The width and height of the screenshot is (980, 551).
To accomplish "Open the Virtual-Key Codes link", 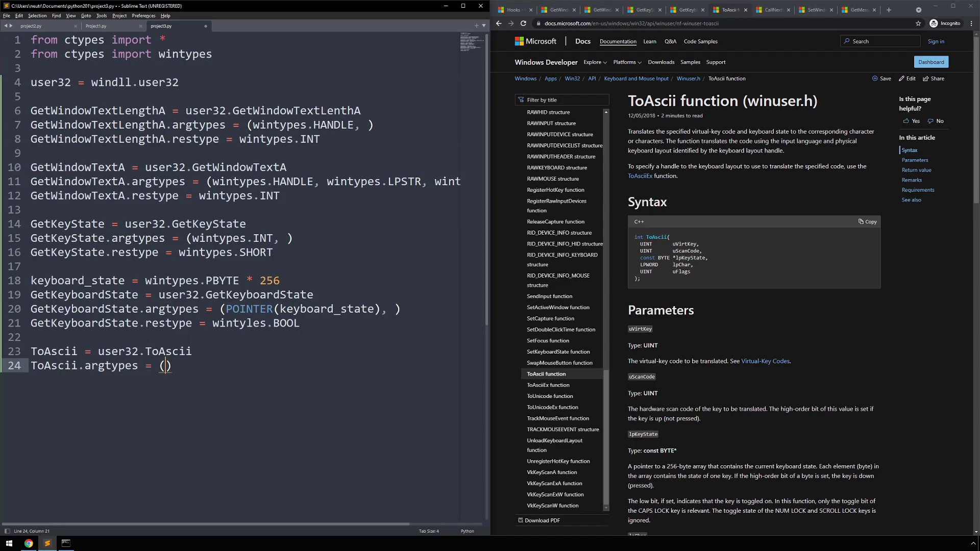I will 765,361.
